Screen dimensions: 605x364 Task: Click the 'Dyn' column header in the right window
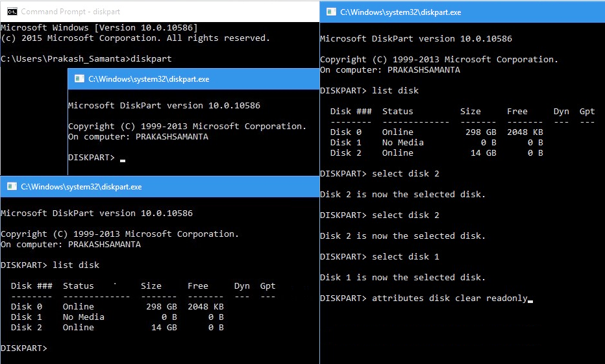click(x=561, y=111)
